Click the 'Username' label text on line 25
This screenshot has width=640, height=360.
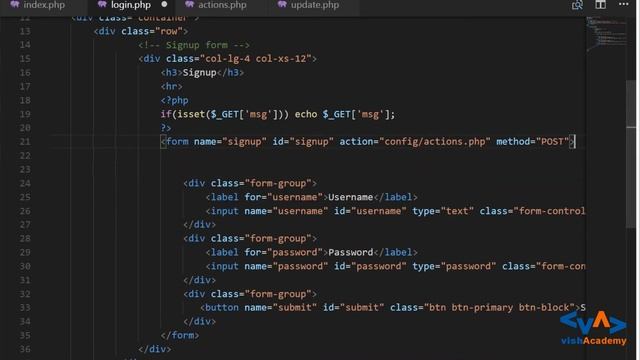350,197
